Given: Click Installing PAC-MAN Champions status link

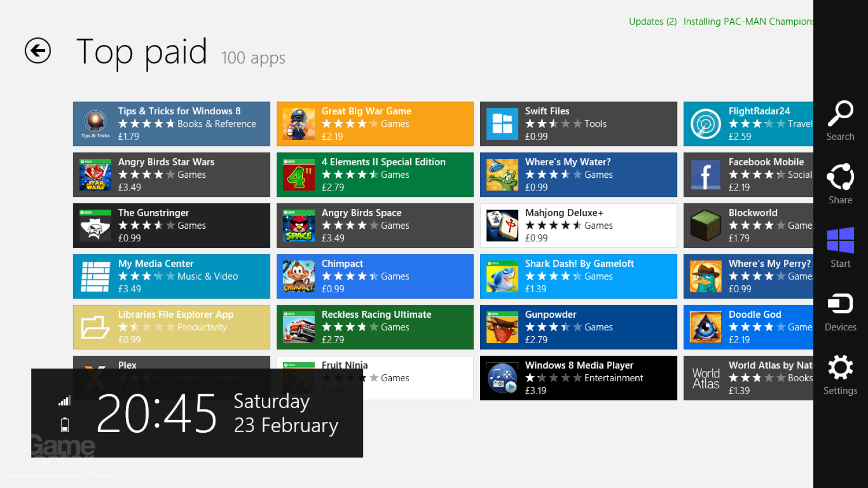Looking at the screenshot, I should [x=748, y=22].
